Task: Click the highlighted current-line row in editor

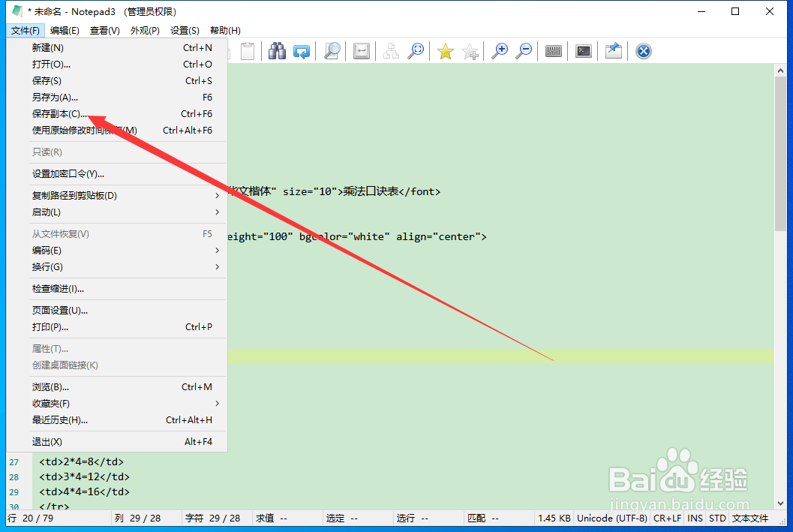Action: point(500,356)
